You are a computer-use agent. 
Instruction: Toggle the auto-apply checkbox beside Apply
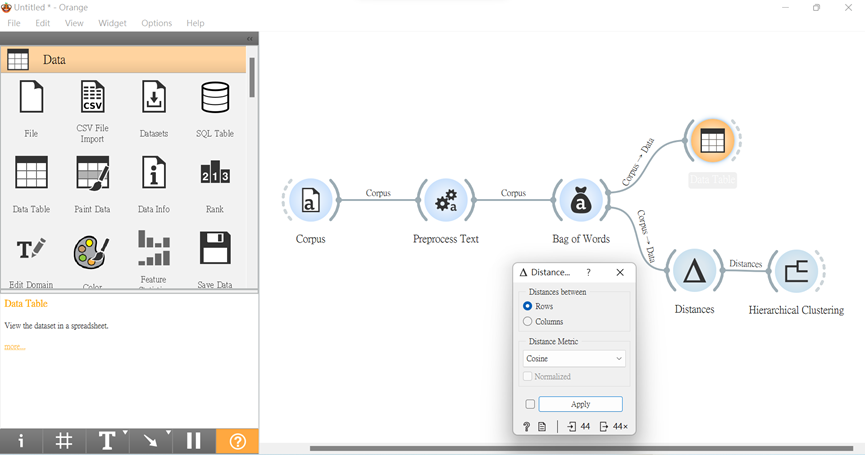point(530,404)
